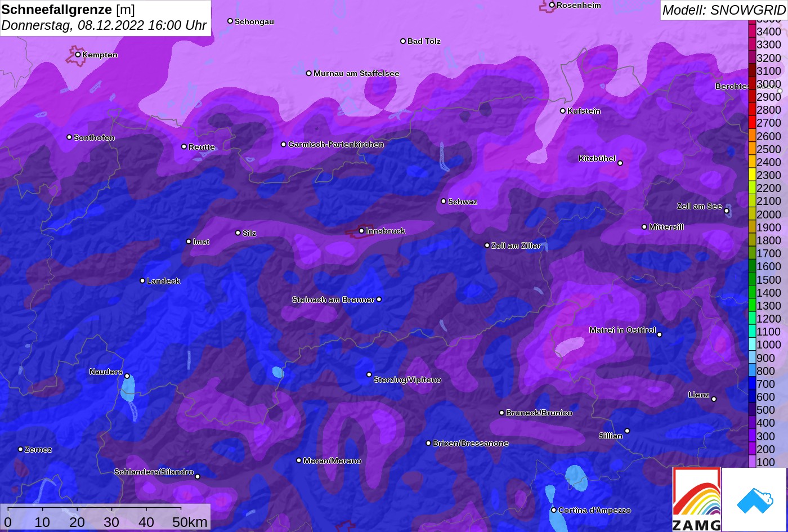Select the Zell am See marker dot
788x532 pixels.
pos(727,211)
